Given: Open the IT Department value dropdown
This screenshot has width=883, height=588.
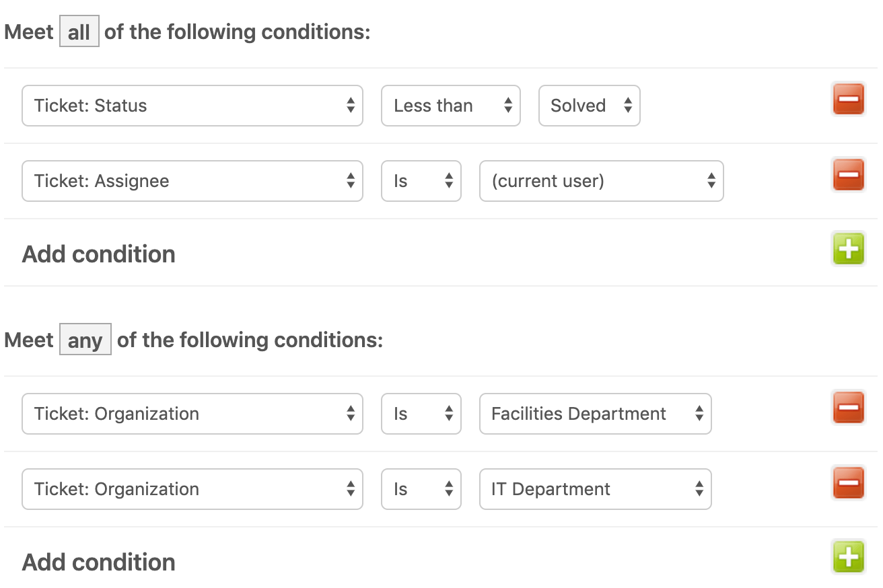Looking at the screenshot, I should 596,489.
